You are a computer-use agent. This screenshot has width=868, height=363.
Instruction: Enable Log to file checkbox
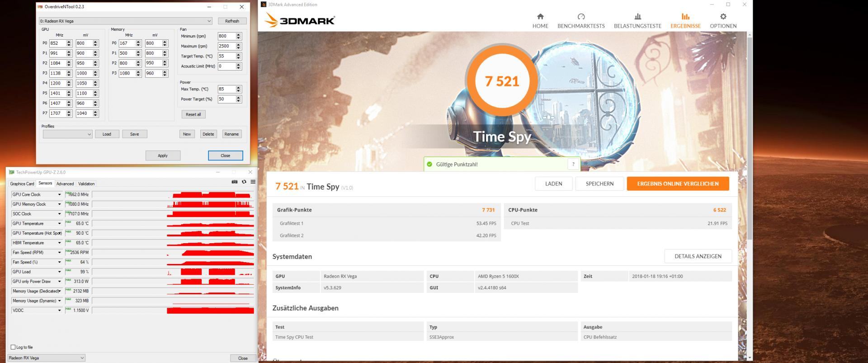click(x=13, y=347)
